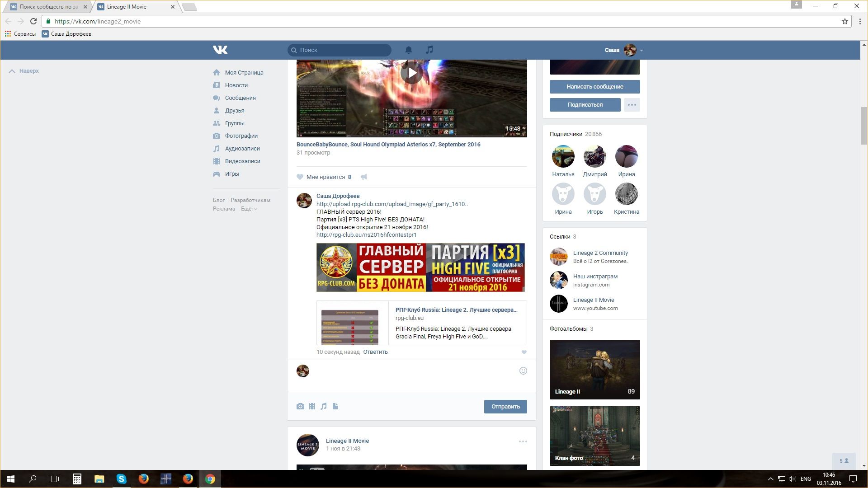Share the post with megaphone icon
This screenshot has height=488, width=868.
pos(364,177)
